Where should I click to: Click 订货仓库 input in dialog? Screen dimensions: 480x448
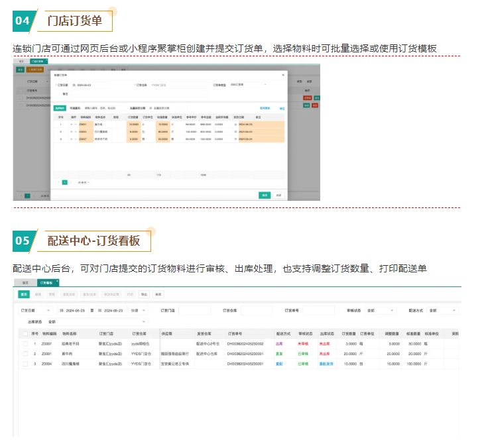click(x=179, y=85)
